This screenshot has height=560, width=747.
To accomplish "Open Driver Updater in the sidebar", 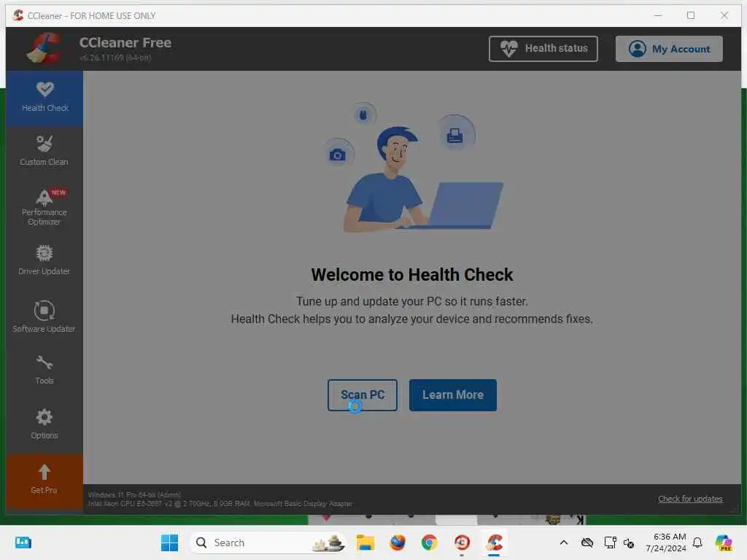I will pyautogui.click(x=44, y=260).
